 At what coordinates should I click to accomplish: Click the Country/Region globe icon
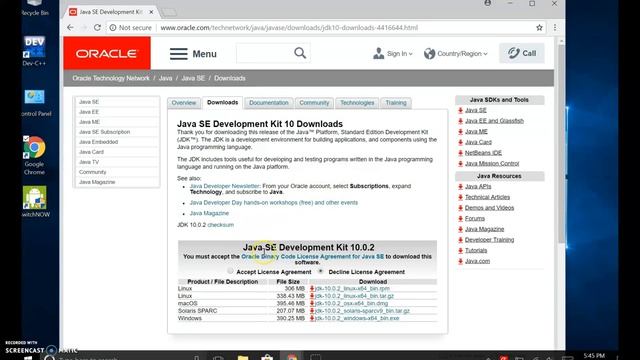(x=429, y=53)
